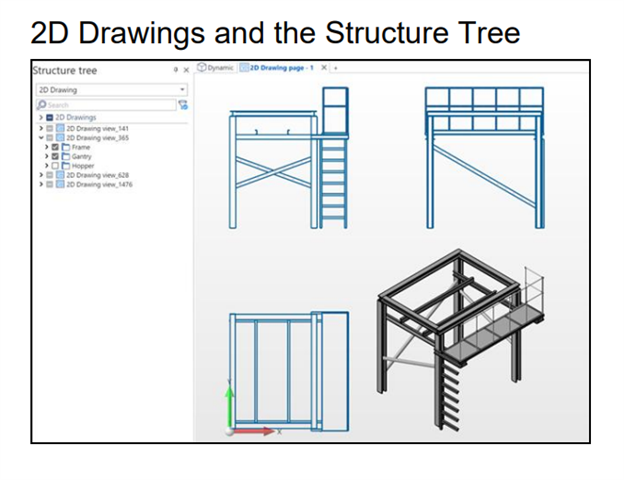
Task: Select 2D Drawing view_1476 in tree
Action: (x=99, y=184)
